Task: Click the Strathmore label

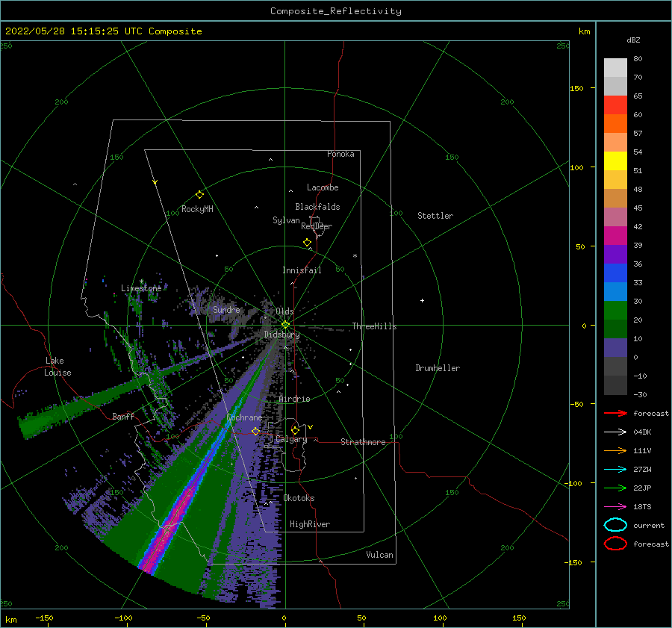Action: [x=363, y=442]
